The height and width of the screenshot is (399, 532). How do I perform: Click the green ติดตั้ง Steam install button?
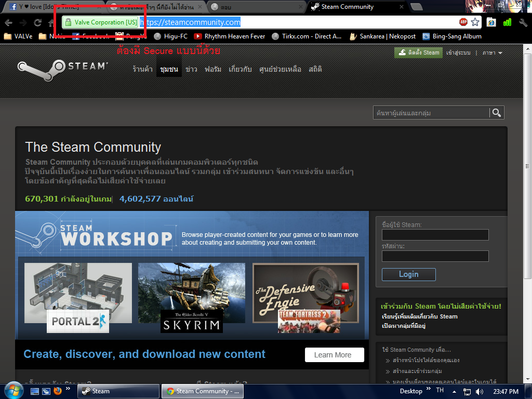point(418,52)
